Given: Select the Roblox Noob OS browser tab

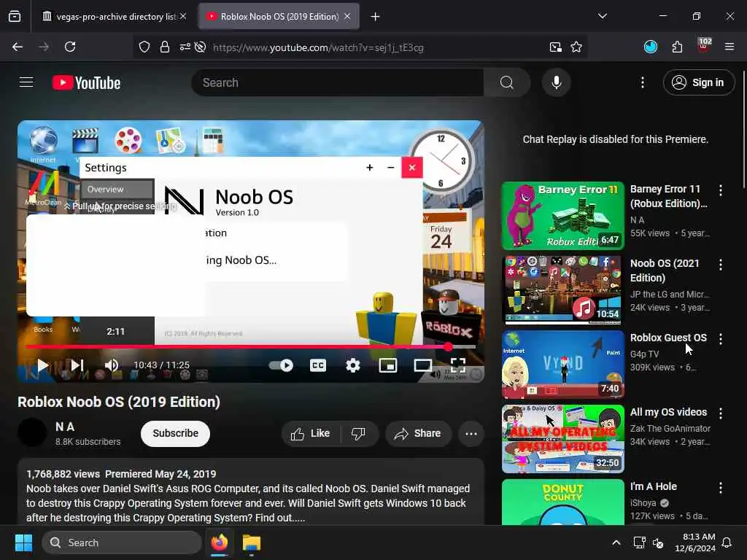Looking at the screenshot, I should [279, 16].
